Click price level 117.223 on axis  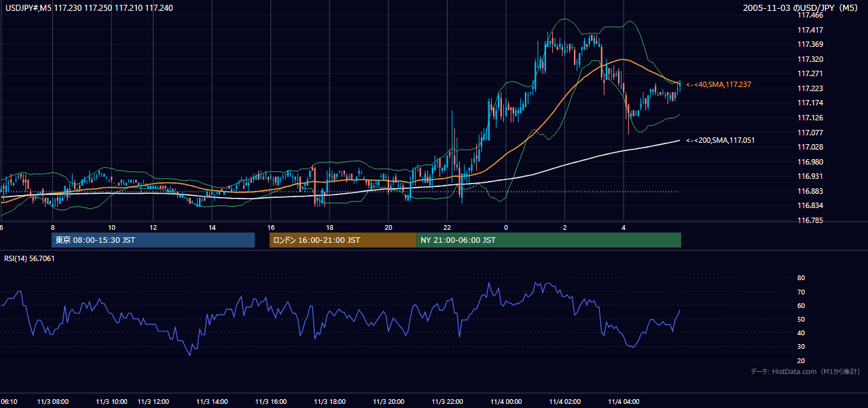(x=810, y=88)
